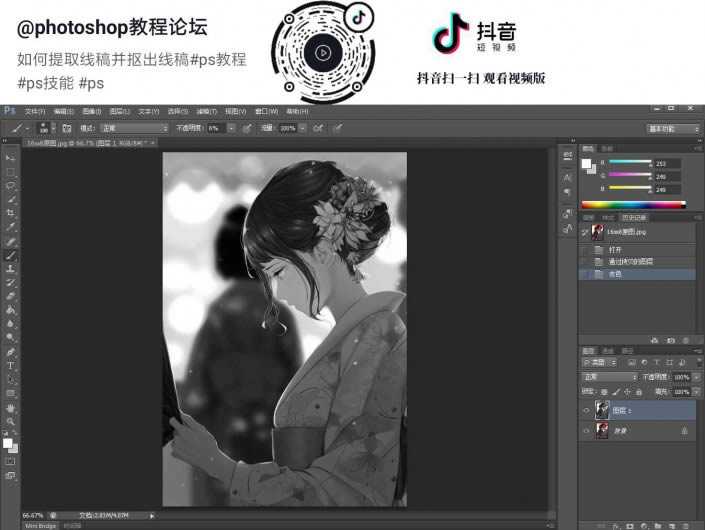The width and height of the screenshot is (705, 530).
Task: Open the brush blend mode 模式 dropdown
Action: 133,128
